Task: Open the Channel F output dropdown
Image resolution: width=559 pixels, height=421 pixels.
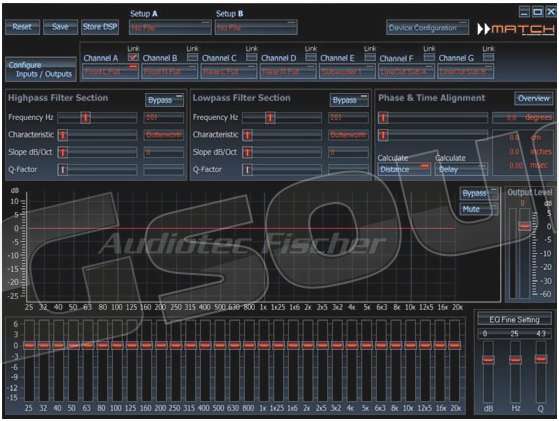Action: pyautogui.click(x=406, y=71)
